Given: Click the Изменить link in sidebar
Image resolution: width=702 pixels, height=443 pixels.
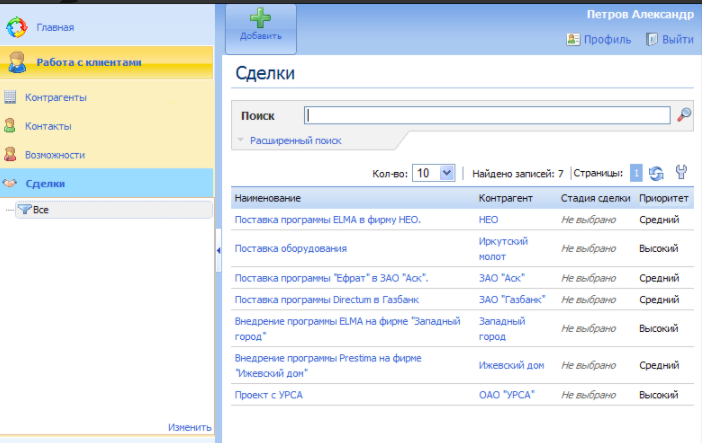Looking at the screenshot, I should (189, 428).
